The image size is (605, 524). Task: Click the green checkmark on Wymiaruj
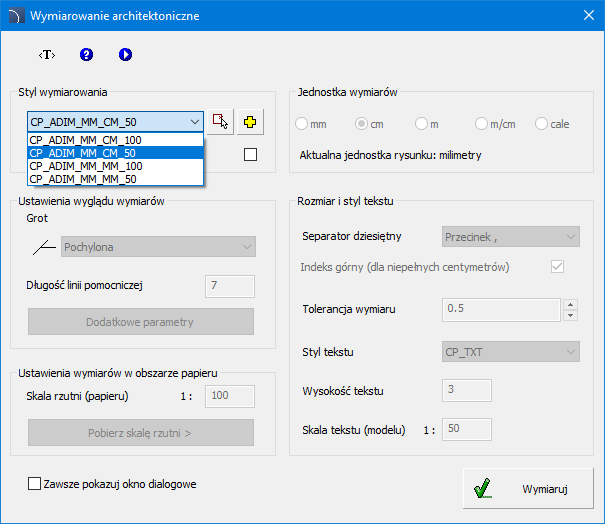[x=483, y=488]
